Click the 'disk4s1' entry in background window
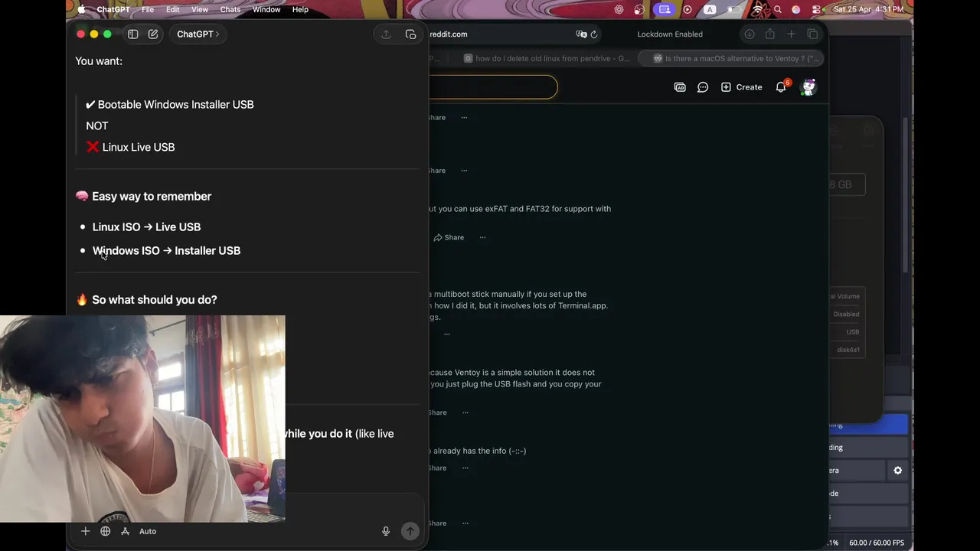This screenshot has width=980, height=551. coord(848,350)
